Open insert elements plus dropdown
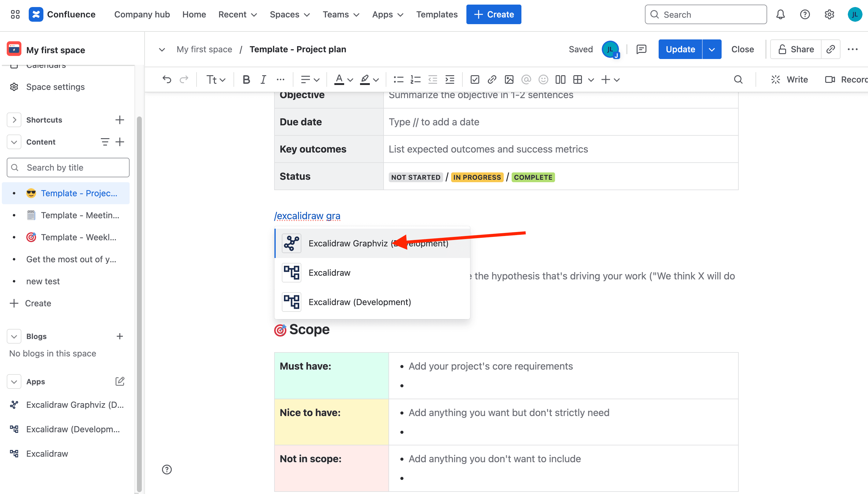 [x=610, y=79]
